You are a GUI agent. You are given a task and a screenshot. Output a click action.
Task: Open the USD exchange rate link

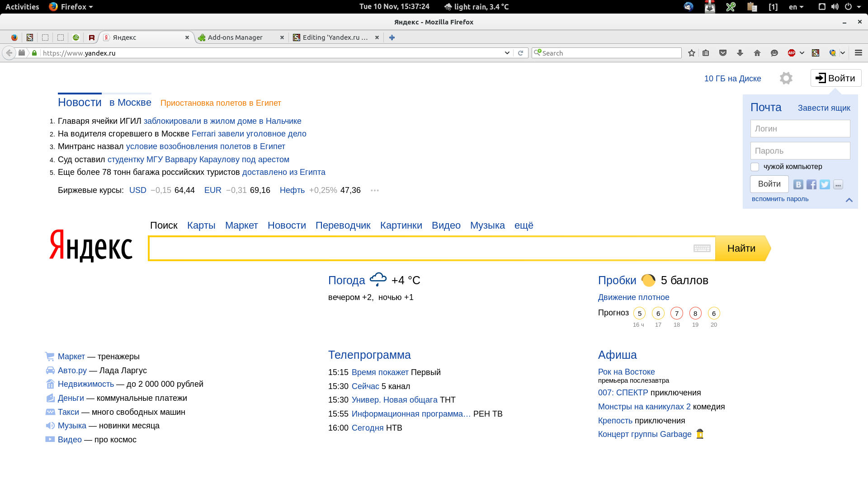pos(138,190)
